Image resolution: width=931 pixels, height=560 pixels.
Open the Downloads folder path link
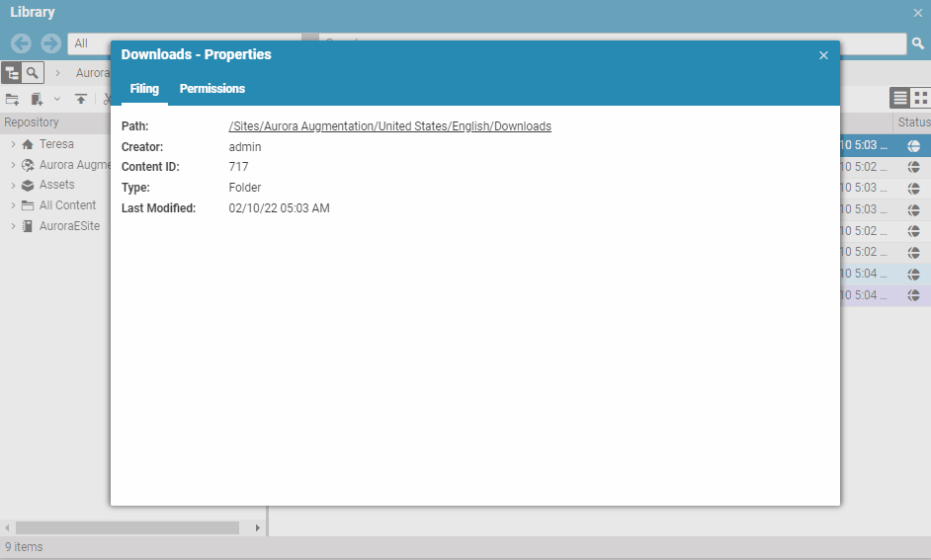pos(389,126)
